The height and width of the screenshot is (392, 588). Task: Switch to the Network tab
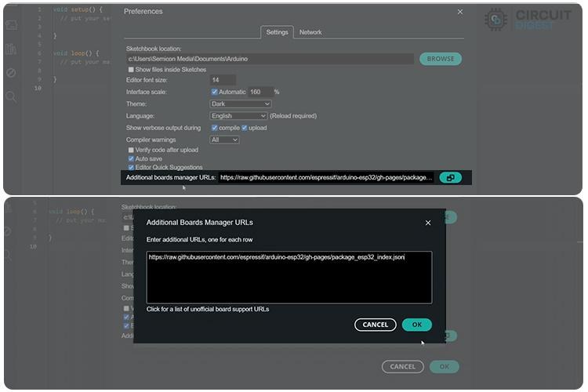pyautogui.click(x=310, y=32)
